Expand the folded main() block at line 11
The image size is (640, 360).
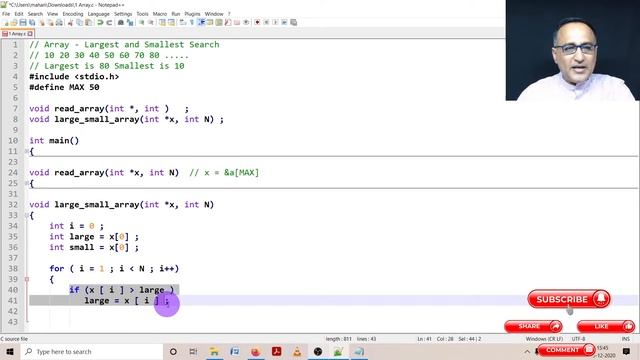pos(27,151)
